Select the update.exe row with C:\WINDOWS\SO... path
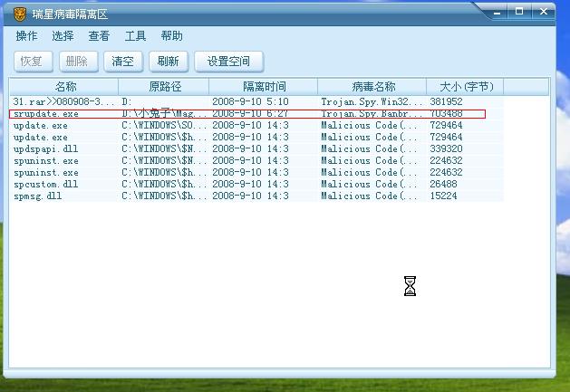The height and width of the screenshot is (392, 570). point(256,125)
